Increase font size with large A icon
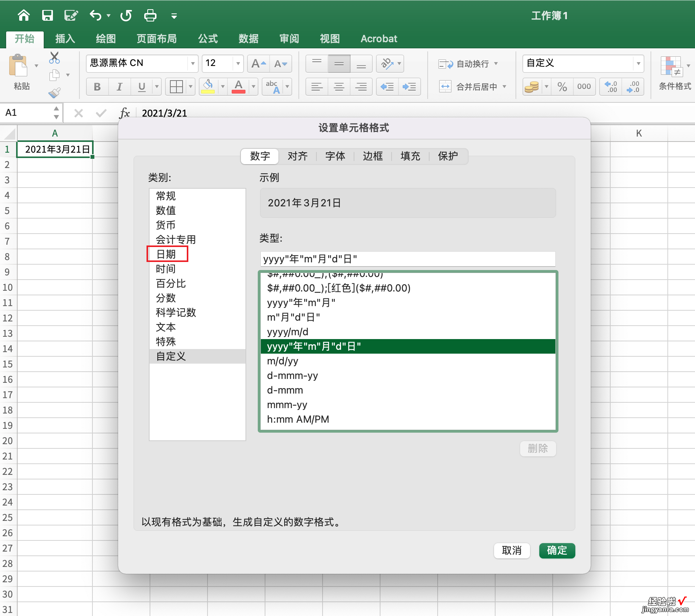 (x=259, y=64)
